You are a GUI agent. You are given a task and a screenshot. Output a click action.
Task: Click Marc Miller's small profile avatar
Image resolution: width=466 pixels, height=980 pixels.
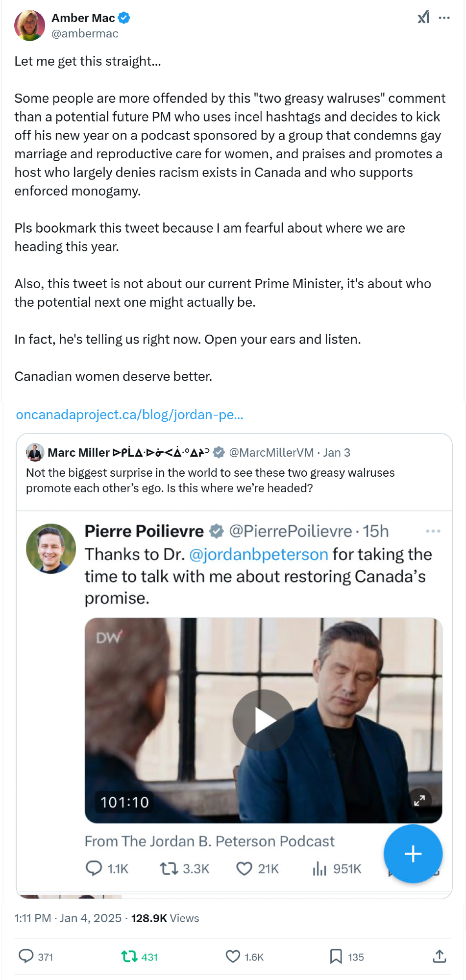(x=35, y=452)
